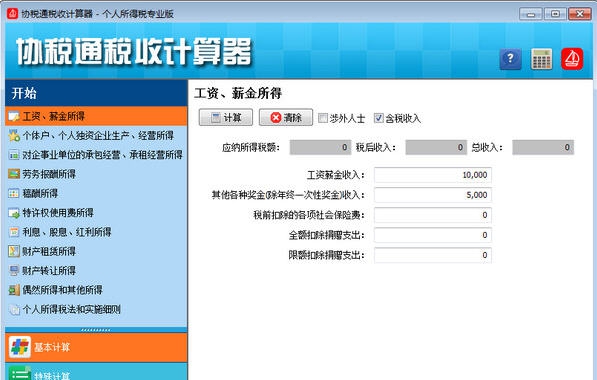Click icon beside 财产转让所得
This screenshot has width=597, height=380.
14,271
